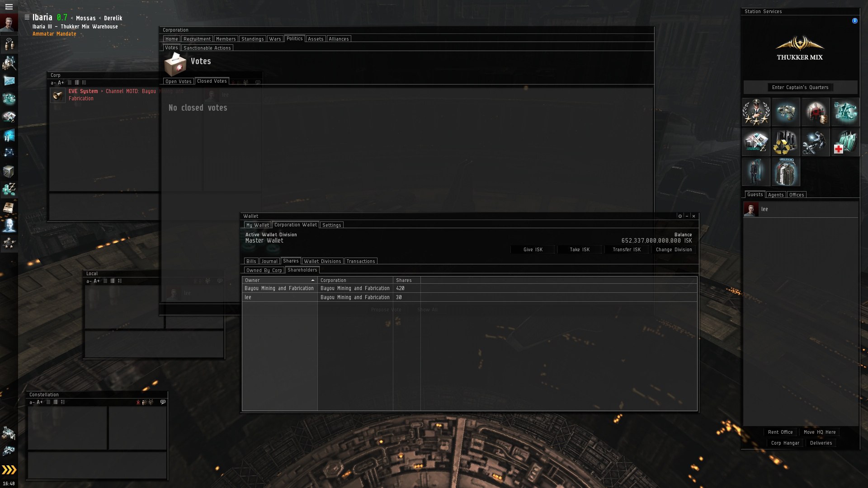Open the Corp Hangar button
The width and height of the screenshot is (868, 488).
(x=785, y=443)
